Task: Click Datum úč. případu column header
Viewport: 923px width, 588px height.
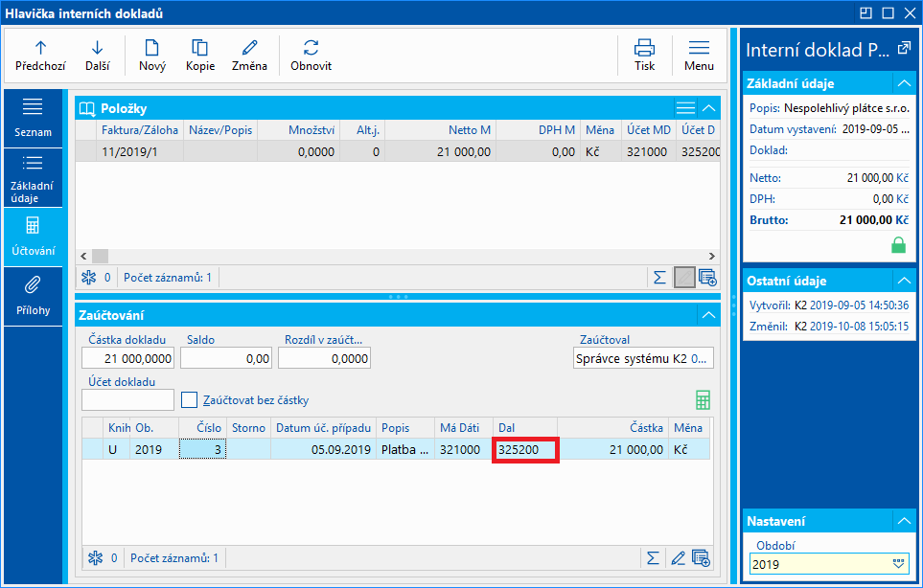Action: point(323,427)
